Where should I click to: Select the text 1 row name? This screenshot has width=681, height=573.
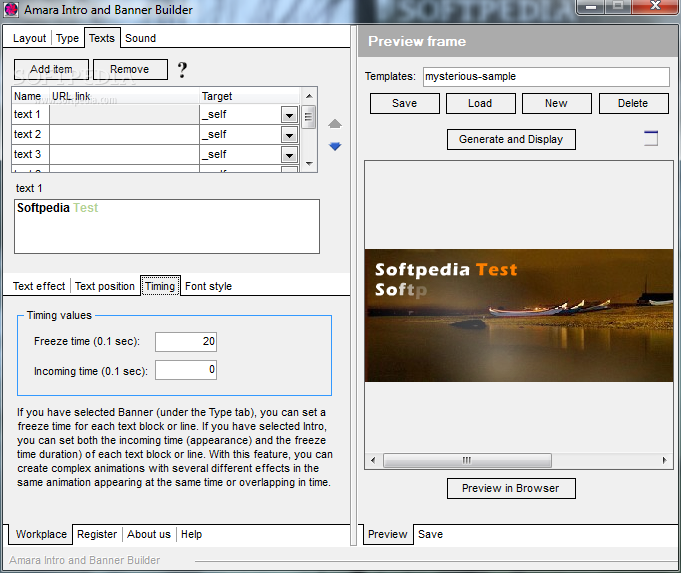27,115
